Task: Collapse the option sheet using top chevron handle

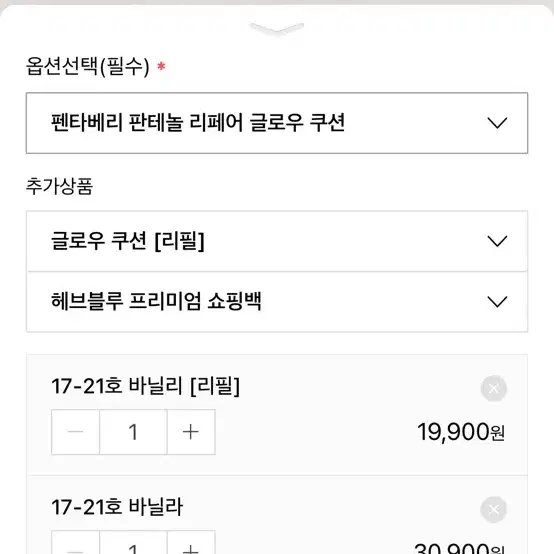Action: click(276, 29)
